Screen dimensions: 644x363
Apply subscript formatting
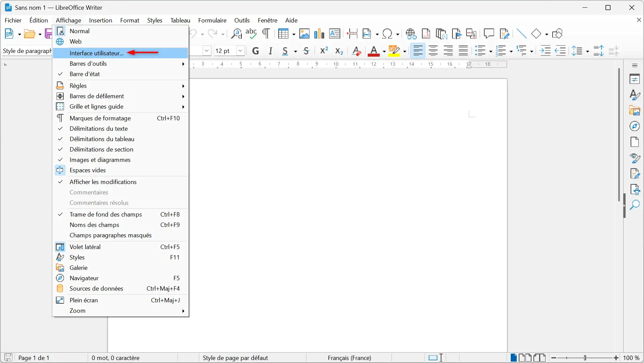(339, 51)
